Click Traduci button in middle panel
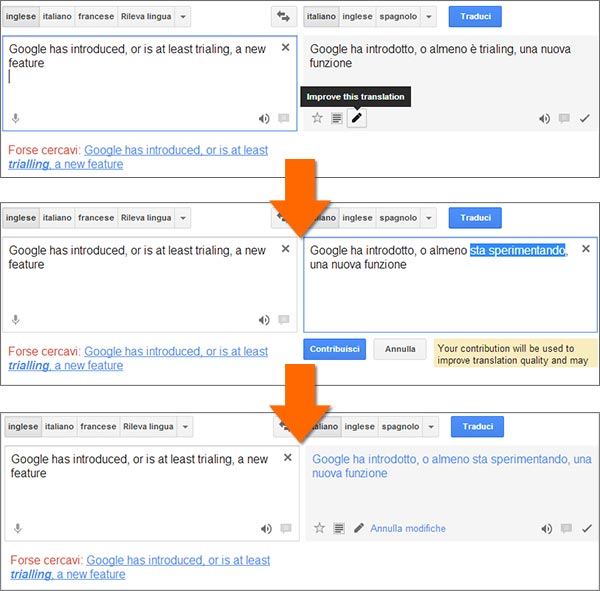Screen dimensions: 600x591 pyautogui.click(x=475, y=218)
